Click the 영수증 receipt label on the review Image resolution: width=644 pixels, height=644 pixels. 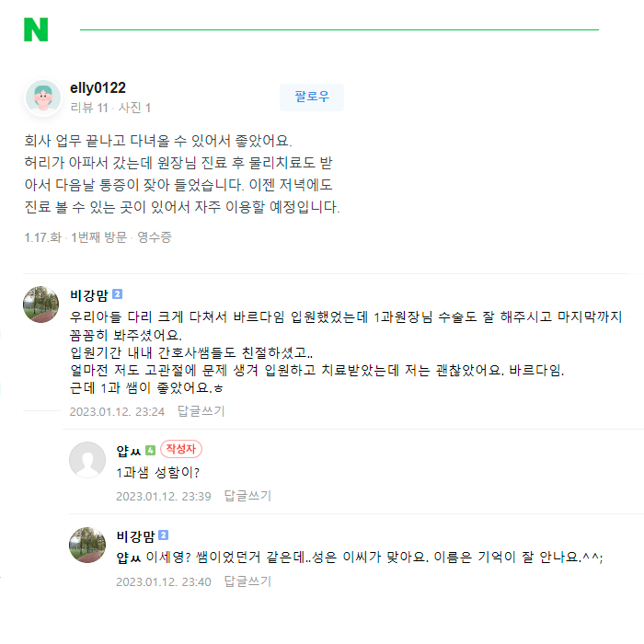(155, 237)
